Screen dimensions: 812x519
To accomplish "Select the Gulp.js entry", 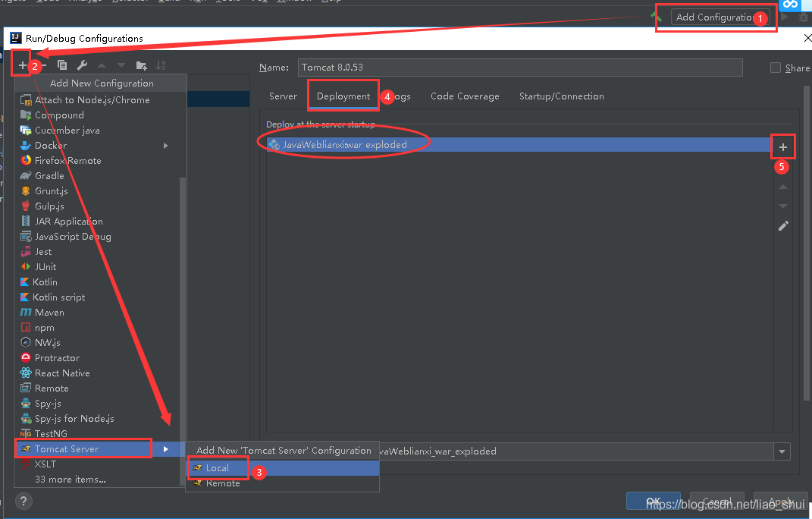I will click(99, 206).
